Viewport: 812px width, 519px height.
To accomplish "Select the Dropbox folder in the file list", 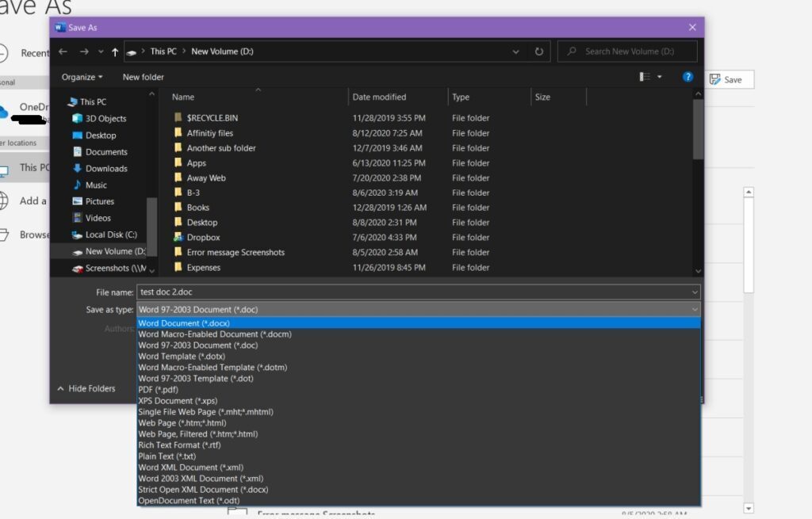I will point(205,237).
